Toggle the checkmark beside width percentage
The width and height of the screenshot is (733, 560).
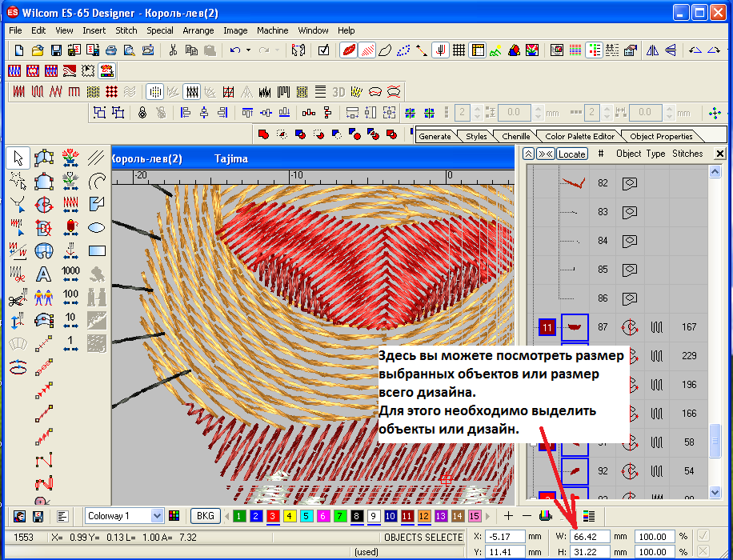(703, 536)
